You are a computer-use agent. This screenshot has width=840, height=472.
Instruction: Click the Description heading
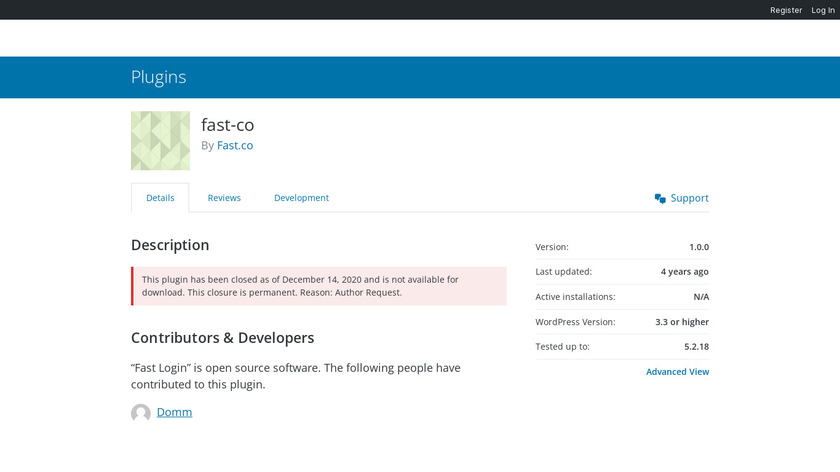click(x=170, y=245)
